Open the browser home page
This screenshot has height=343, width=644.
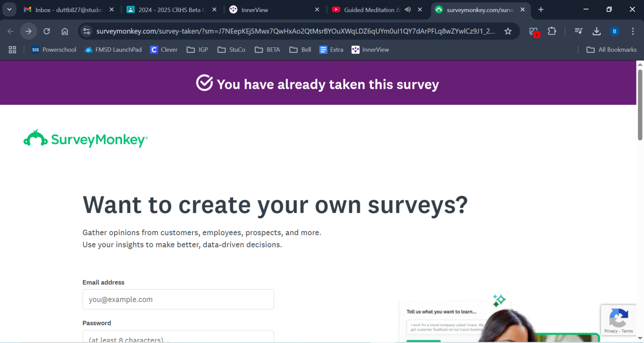65,31
